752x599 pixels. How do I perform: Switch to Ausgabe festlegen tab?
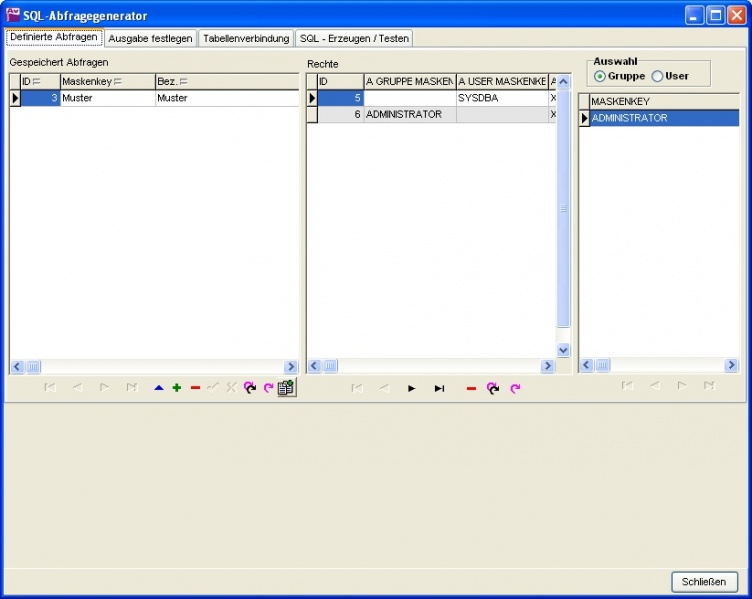point(150,38)
